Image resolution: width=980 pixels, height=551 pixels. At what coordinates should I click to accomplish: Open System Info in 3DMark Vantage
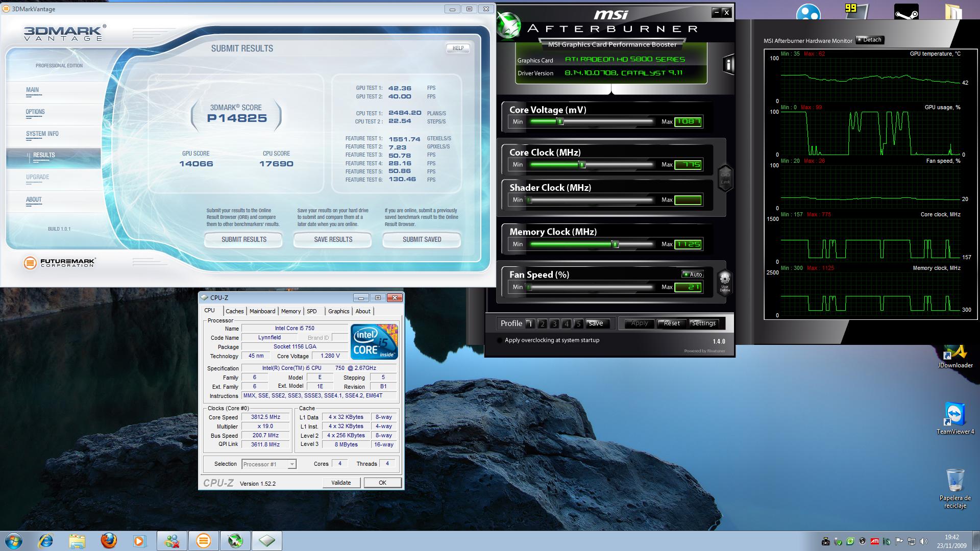42,134
